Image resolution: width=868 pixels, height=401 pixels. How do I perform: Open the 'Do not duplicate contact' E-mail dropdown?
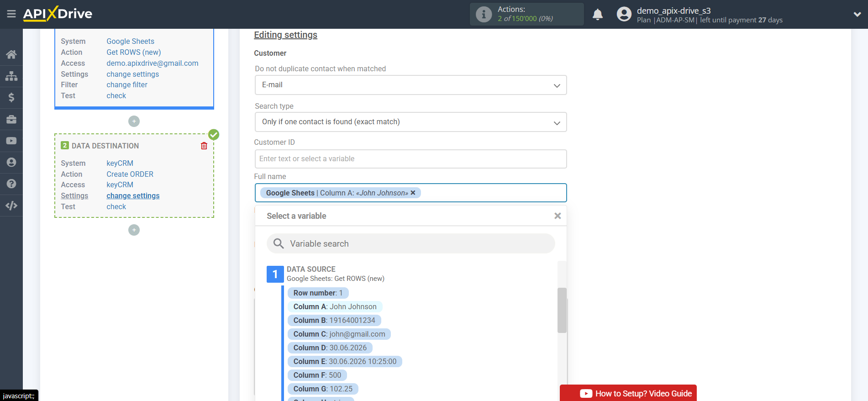[410, 85]
